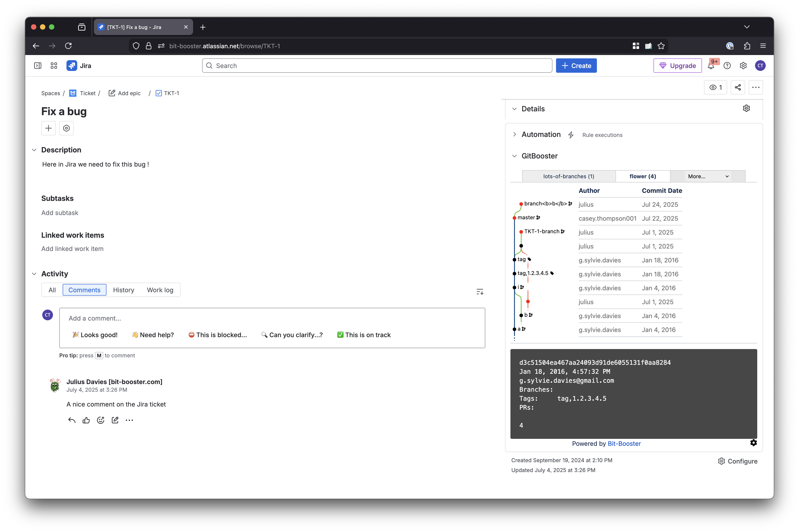
Task: Click the Jira logo
Action: click(x=79, y=66)
